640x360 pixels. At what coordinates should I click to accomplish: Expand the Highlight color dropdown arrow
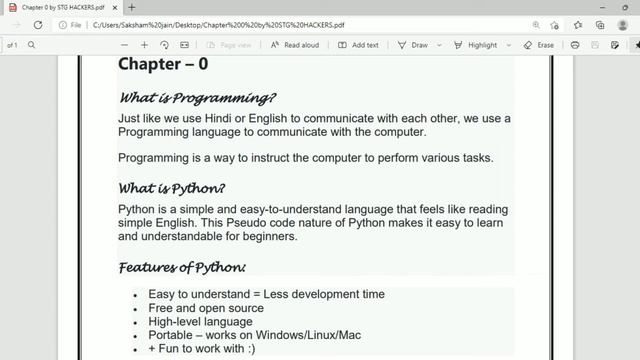tap(509, 45)
